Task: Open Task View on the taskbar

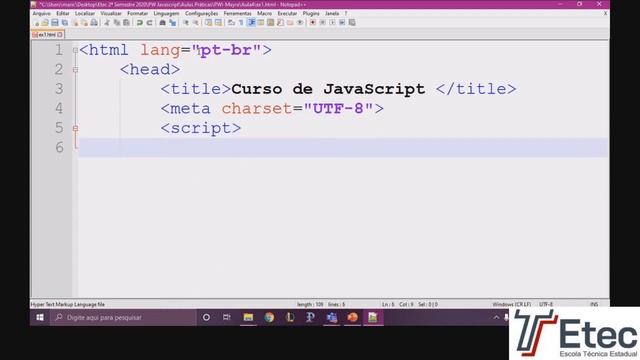Action: point(227,317)
